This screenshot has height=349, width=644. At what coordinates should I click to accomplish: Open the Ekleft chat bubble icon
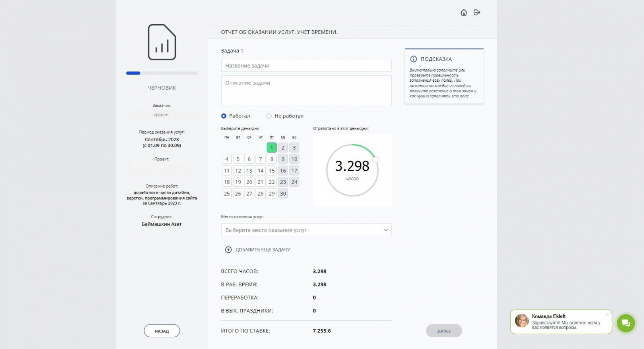click(x=625, y=323)
